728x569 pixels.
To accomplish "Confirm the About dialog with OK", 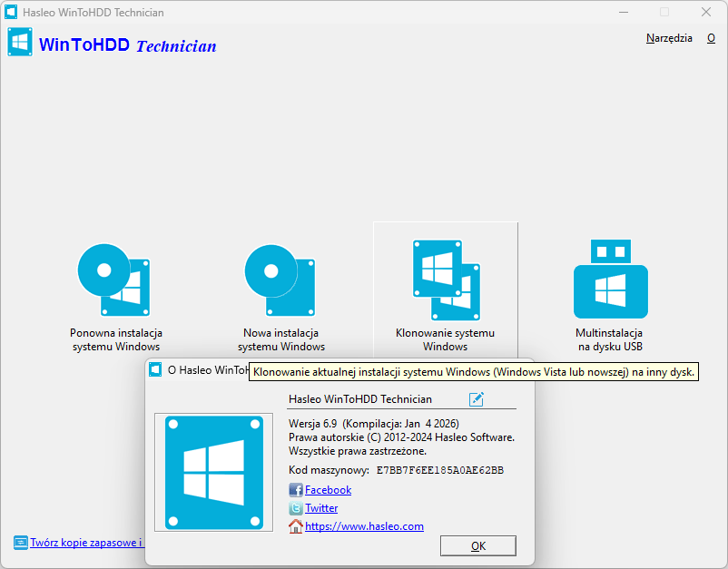I will pos(478,545).
